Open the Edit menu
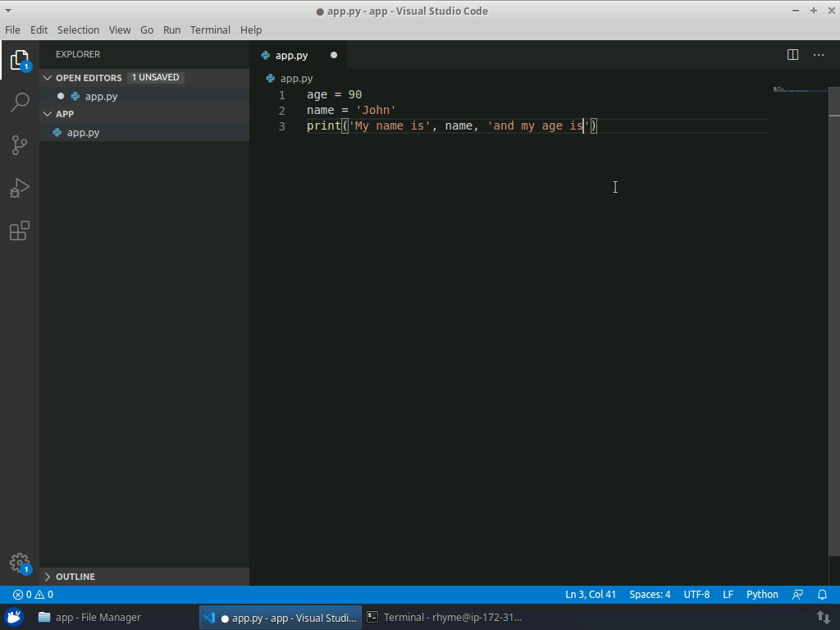Viewport: 840px width, 630px height. 39,30
